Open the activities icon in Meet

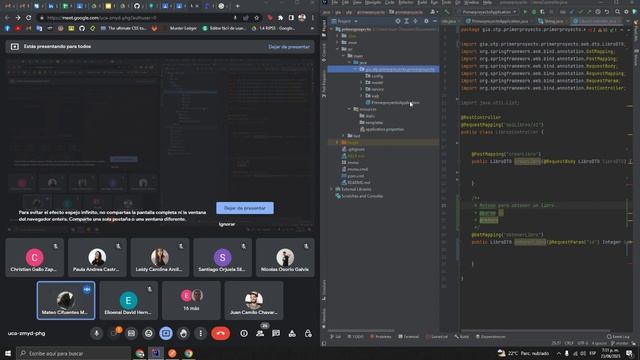point(292,333)
